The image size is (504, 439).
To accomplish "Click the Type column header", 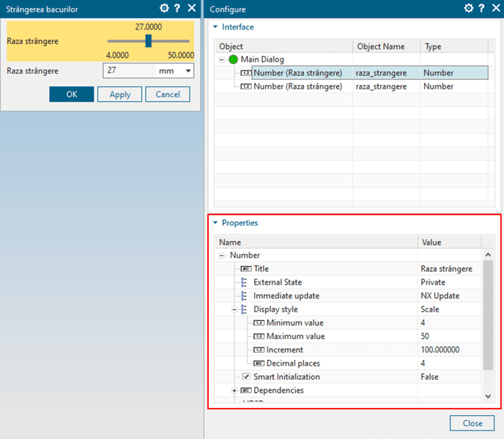I will pyautogui.click(x=454, y=46).
